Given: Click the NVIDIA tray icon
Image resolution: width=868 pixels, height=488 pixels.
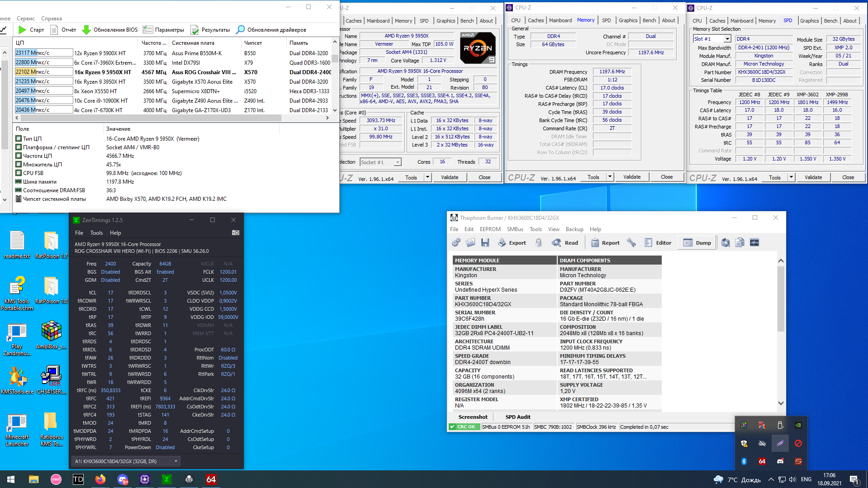Looking at the screenshot, I should [x=798, y=425].
